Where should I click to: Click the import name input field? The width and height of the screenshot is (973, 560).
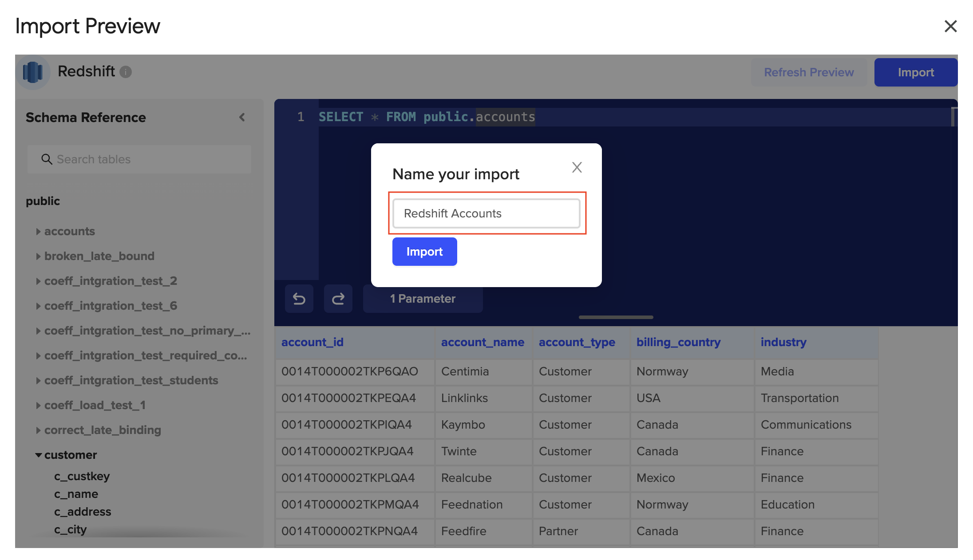tap(486, 213)
